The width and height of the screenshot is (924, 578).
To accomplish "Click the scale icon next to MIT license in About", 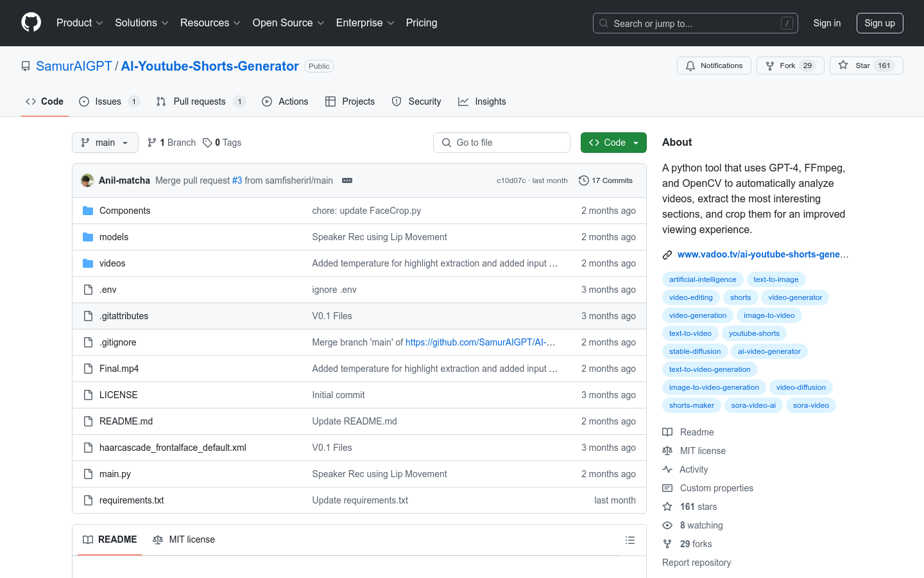I will point(667,451).
